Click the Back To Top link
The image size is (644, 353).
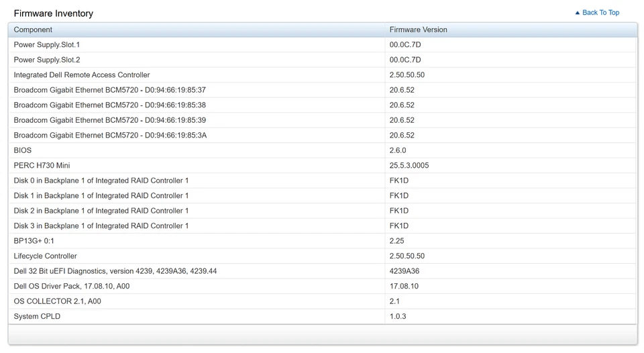pos(600,13)
